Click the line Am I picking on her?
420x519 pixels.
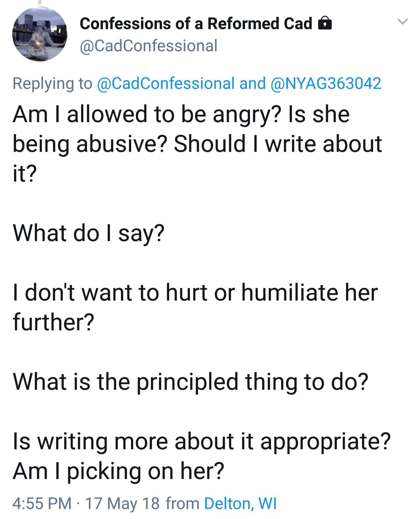point(118,471)
